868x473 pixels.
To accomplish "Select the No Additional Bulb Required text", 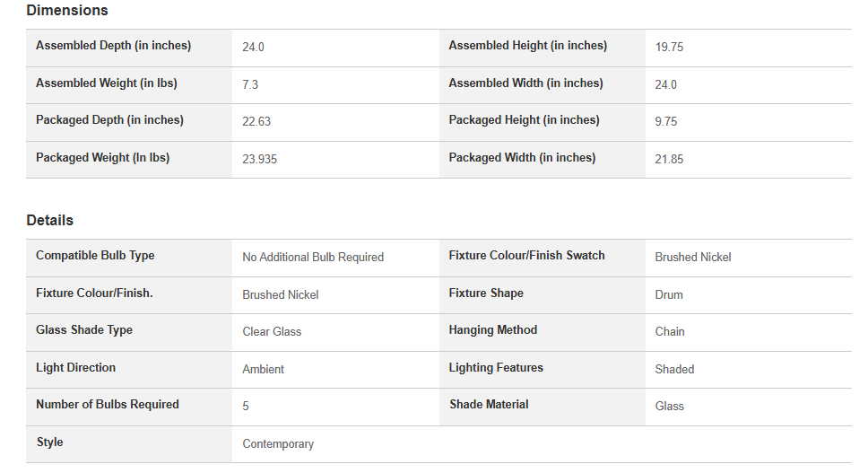I will (313, 257).
